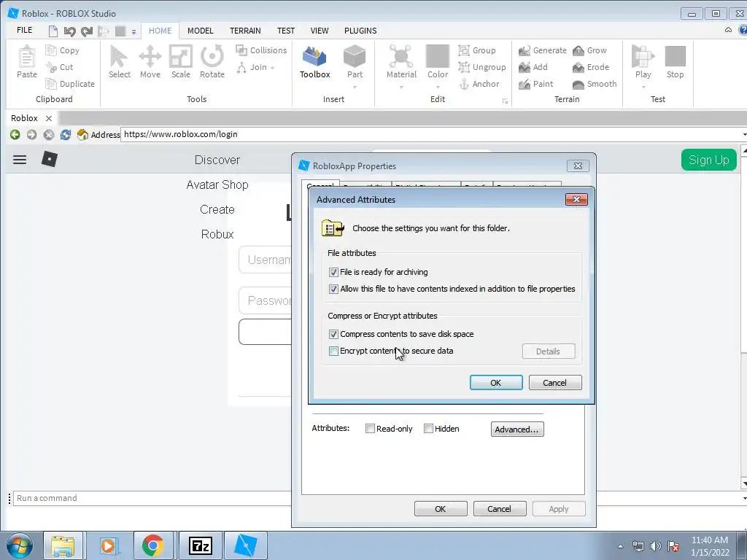Uncheck Allow this file to have contents indexed
This screenshot has height=560, width=747.
point(333,289)
